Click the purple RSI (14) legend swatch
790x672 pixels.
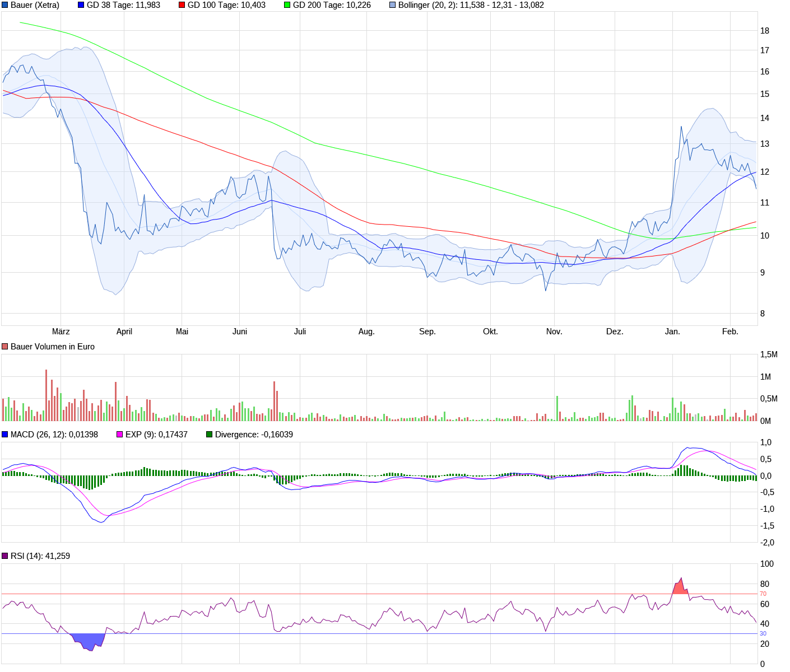5,556
